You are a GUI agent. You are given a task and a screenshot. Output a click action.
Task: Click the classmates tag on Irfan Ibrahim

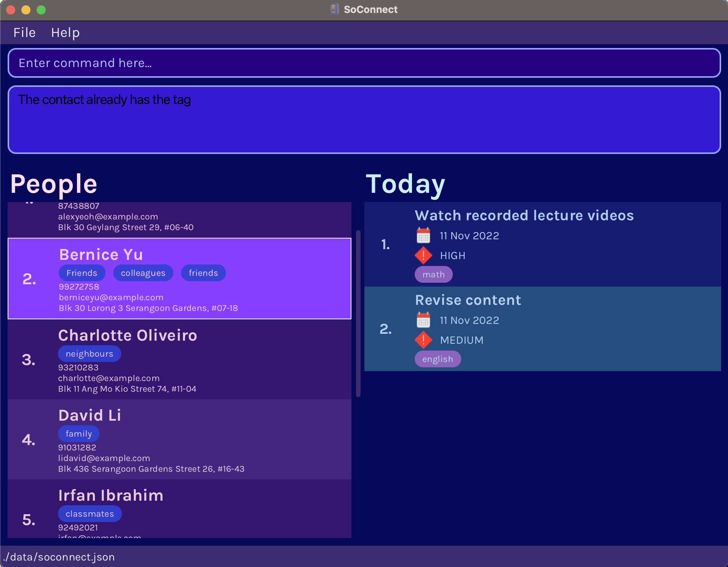90,514
